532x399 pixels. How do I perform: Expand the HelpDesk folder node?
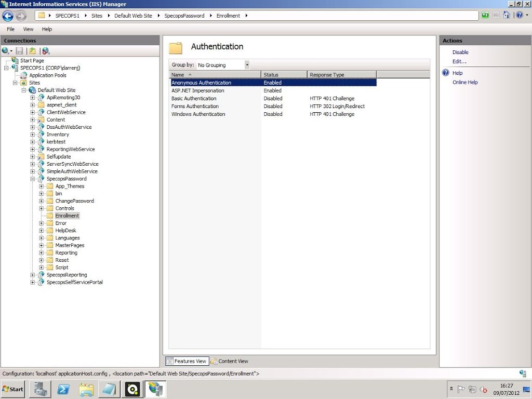coord(42,230)
